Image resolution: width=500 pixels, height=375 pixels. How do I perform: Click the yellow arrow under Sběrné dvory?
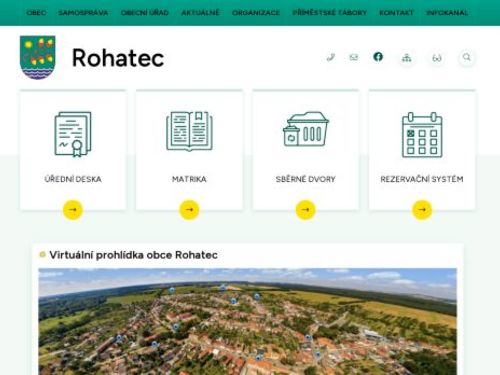coord(306,210)
